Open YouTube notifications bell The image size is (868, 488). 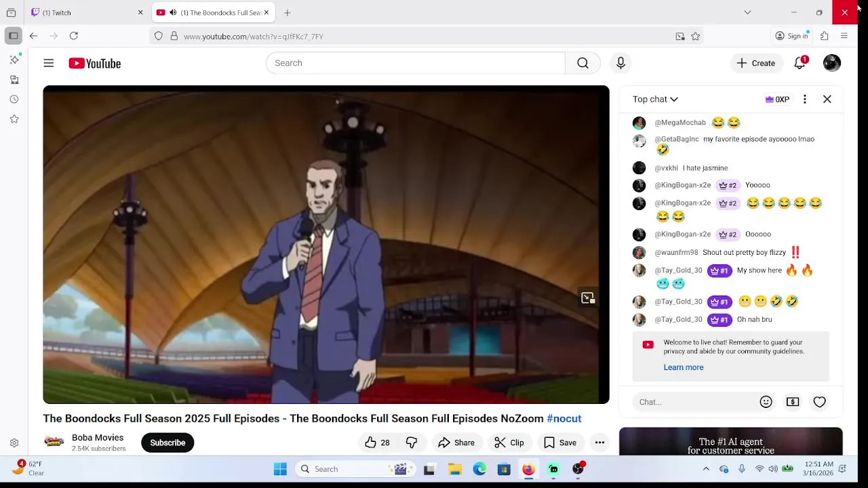point(800,63)
